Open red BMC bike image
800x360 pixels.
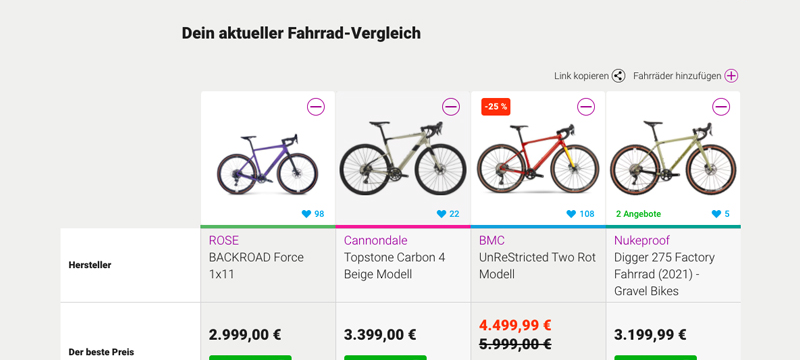(538, 158)
